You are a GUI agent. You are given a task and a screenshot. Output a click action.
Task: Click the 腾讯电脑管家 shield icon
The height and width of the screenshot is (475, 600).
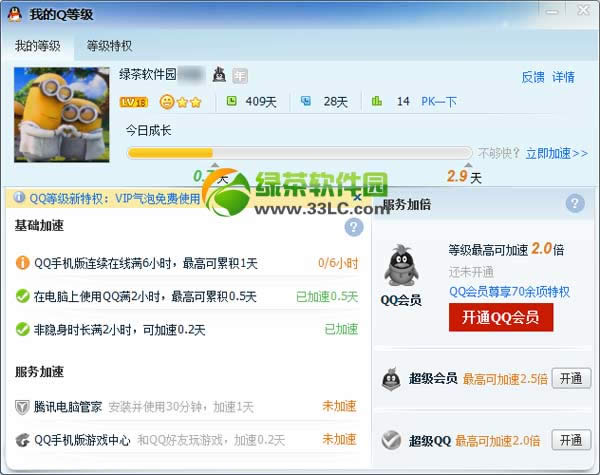pyautogui.click(x=22, y=407)
